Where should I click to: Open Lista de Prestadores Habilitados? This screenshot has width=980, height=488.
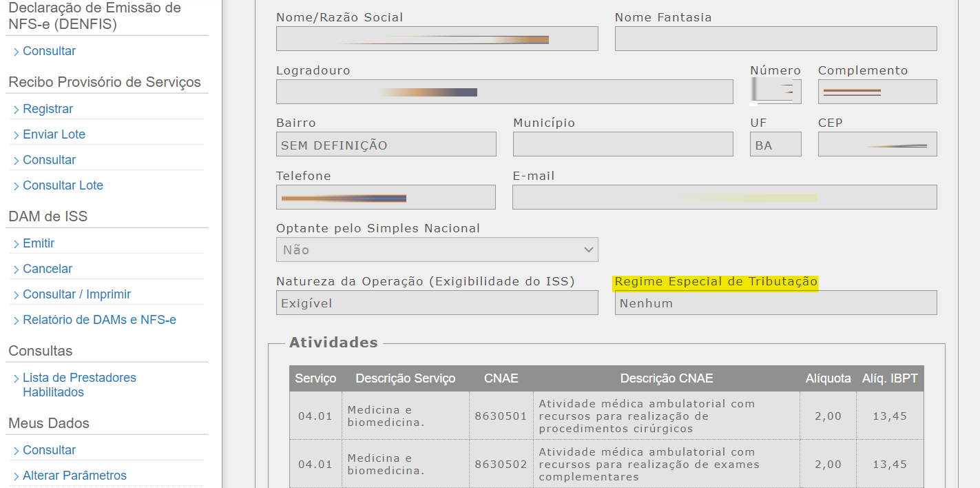click(79, 385)
